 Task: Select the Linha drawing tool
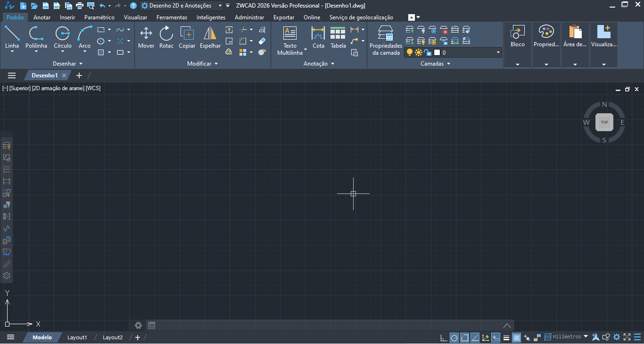click(x=12, y=34)
